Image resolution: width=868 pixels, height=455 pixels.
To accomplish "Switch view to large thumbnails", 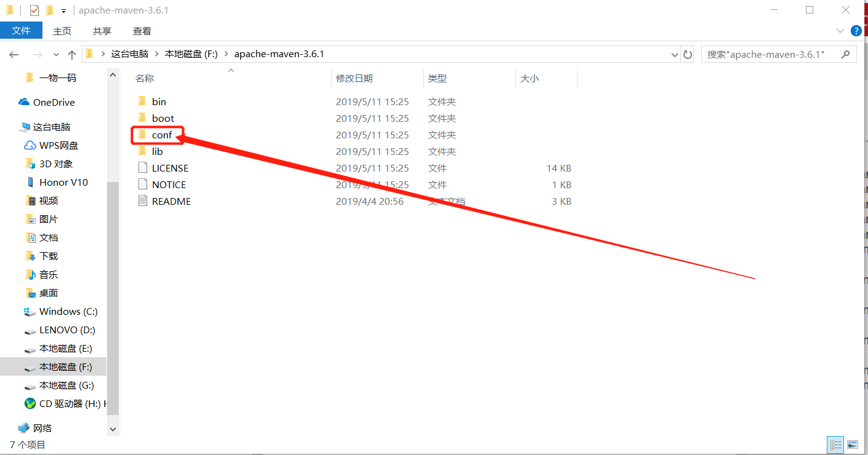I will click(x=853, y=444).
